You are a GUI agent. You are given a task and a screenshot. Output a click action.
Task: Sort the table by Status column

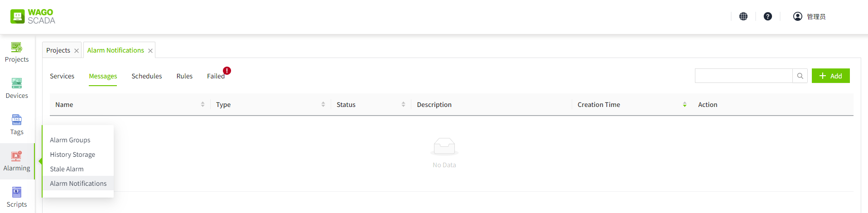(403, 105)
